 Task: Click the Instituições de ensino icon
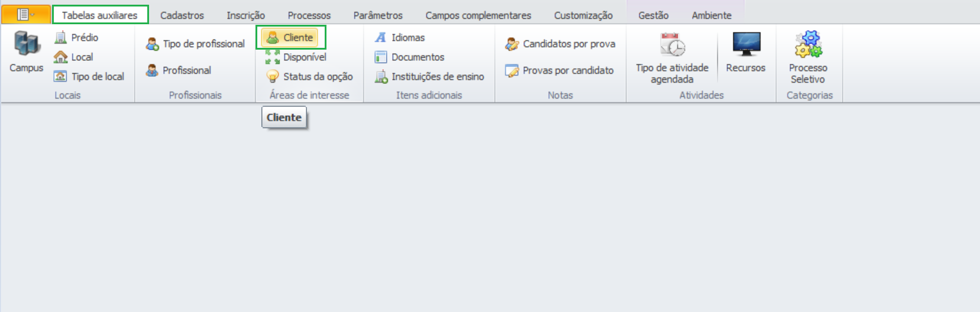[x=381, y=77]
